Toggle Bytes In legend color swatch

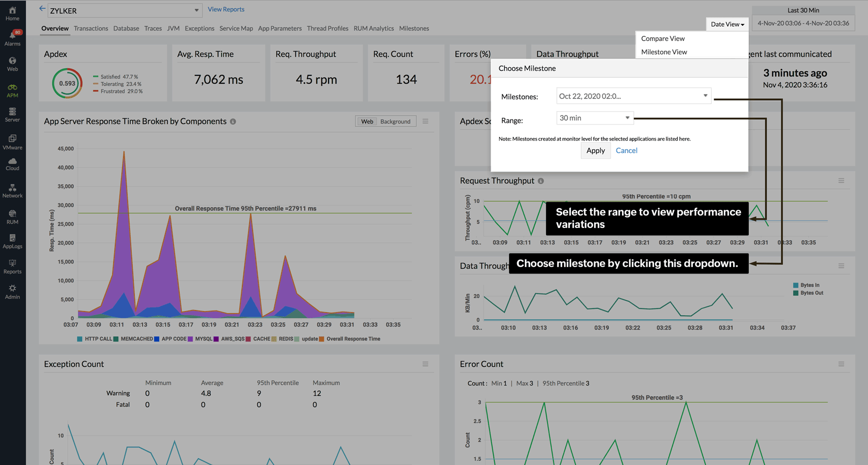coord(796,285)
